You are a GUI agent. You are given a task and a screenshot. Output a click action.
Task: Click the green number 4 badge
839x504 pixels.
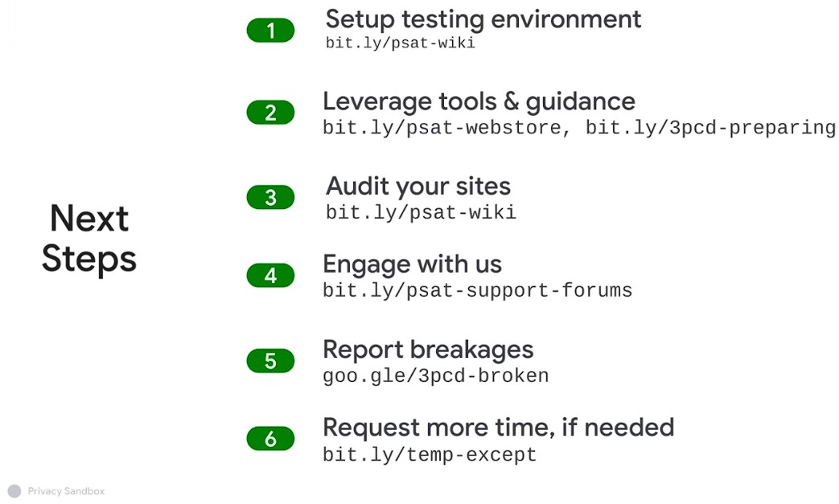pyautogui.click(x=270, y=276)
